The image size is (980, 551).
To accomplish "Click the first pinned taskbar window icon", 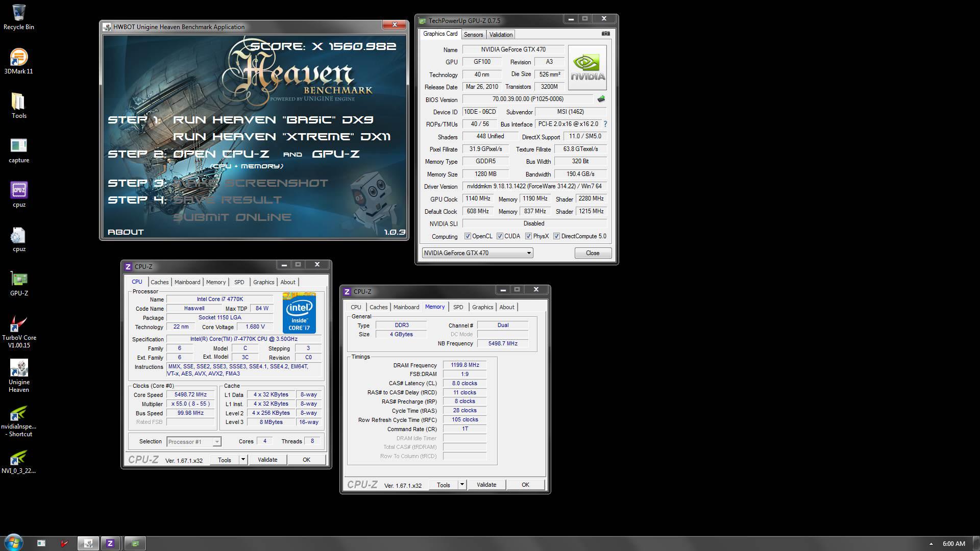I will [x=41, y=543].
